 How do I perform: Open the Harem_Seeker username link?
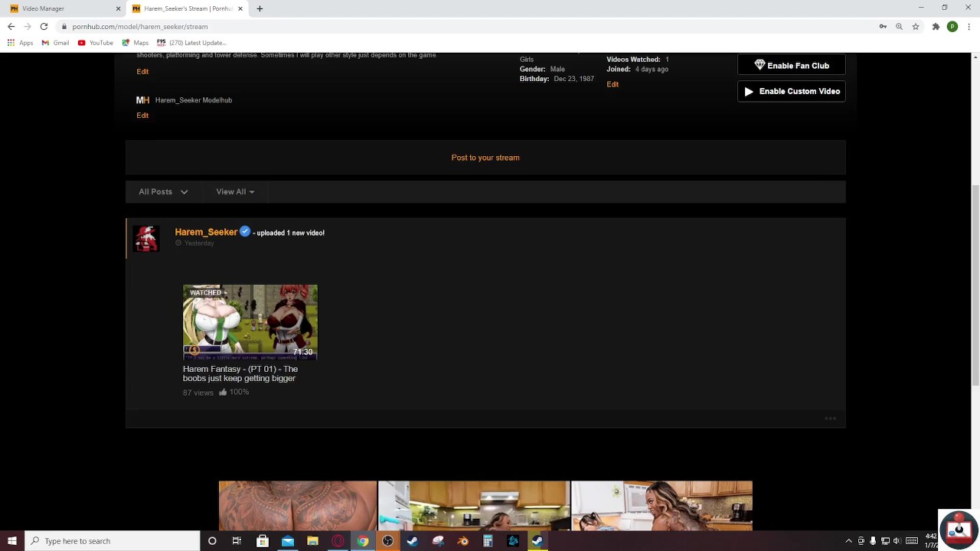point(206,232)
